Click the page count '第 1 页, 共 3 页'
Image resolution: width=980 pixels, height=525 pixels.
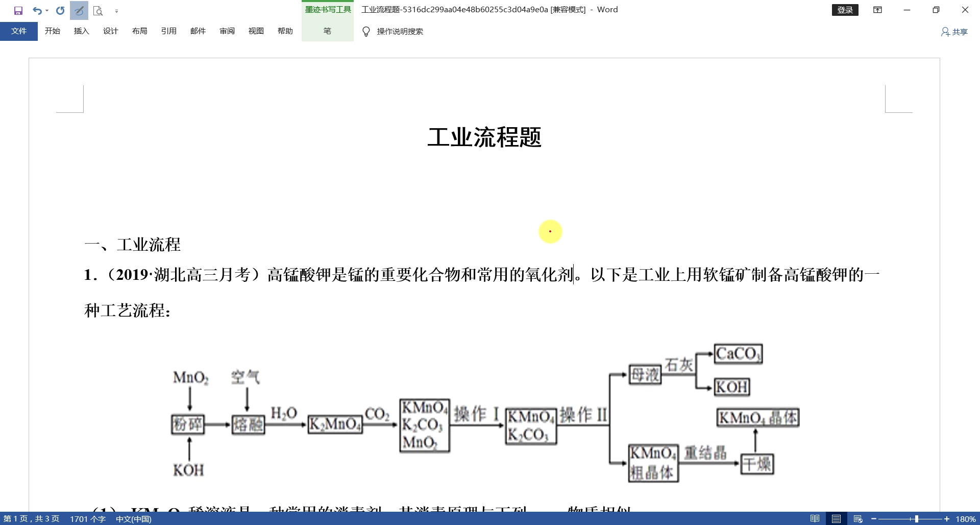point(31,519)
